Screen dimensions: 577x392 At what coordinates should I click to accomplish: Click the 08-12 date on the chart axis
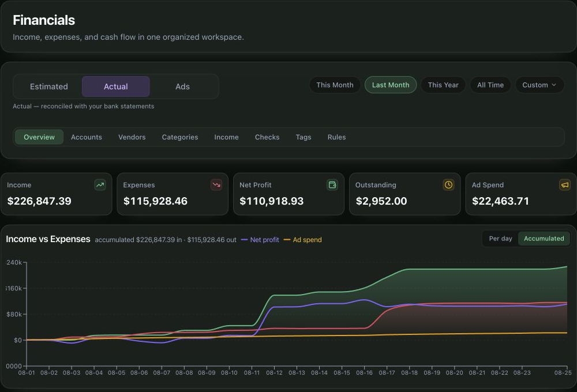point(274,372)
